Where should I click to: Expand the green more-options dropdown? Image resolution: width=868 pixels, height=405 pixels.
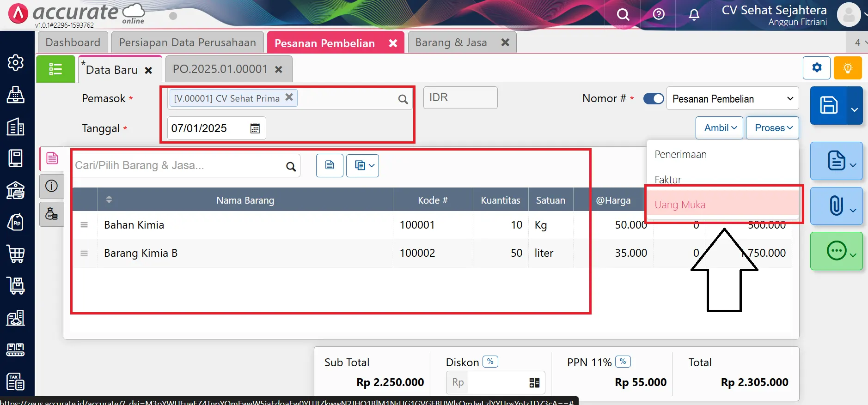837,251
